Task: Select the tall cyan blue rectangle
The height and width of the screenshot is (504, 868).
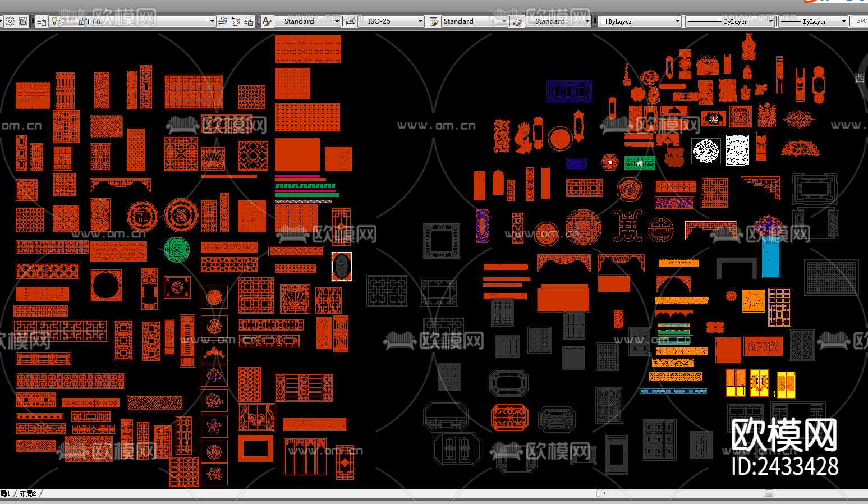Action: 771,257
